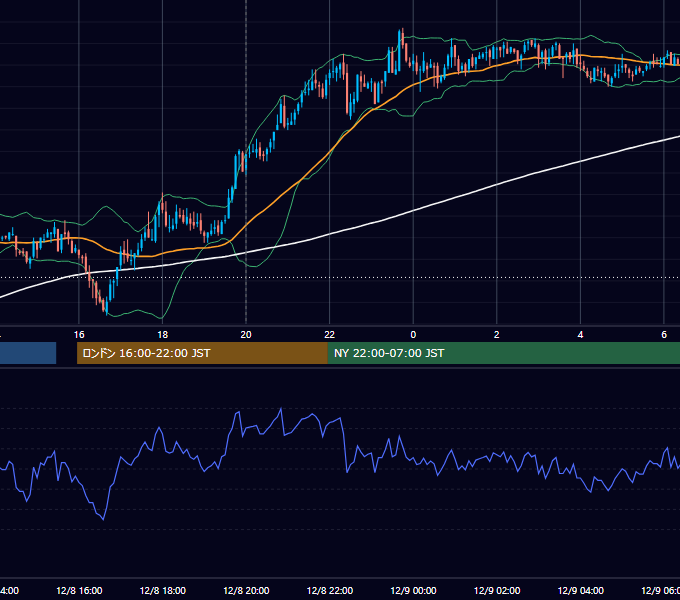Click the unlabeled blue session bar
The width and height of the screenshot is (680, 600).
[28, 353]
